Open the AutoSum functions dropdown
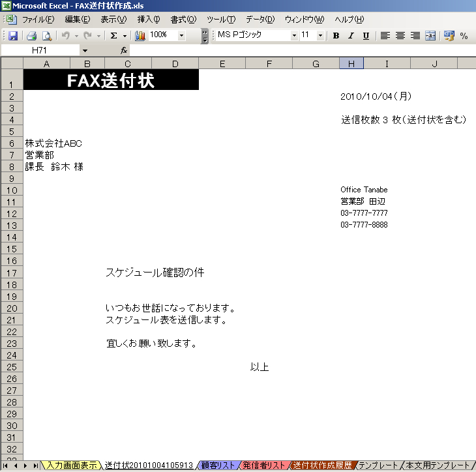 coord(125,36)
